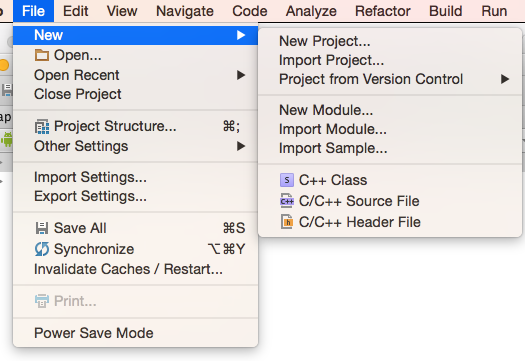This screenshot has height=361, width=525.
Task: Expand the Other Settings submenu arrow
Action: pos(241,146)
